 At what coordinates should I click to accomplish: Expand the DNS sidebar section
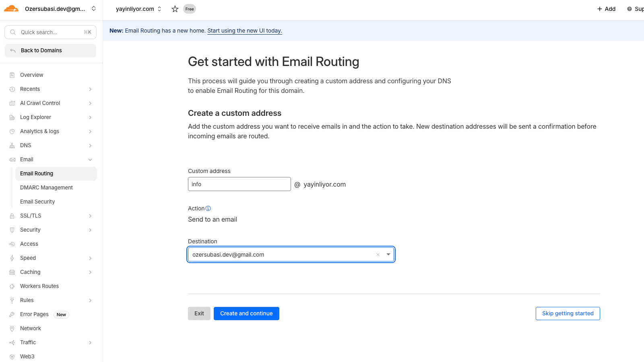pyautogui.click(x=90, y=146)
